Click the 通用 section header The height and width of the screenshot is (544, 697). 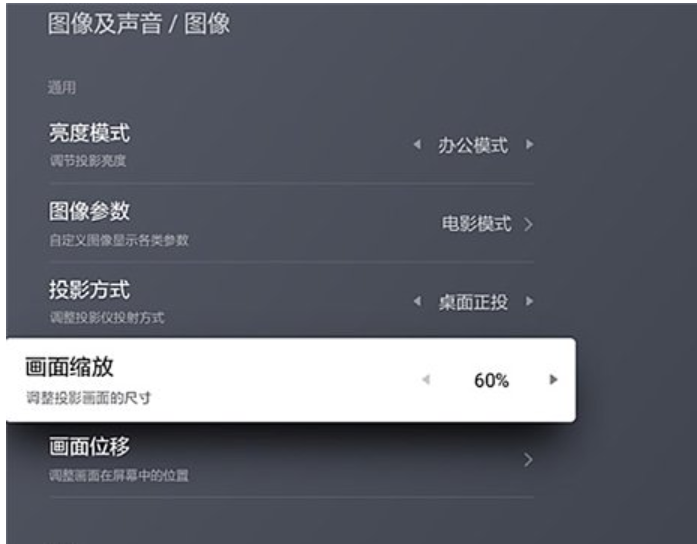[x=62, y=88]
